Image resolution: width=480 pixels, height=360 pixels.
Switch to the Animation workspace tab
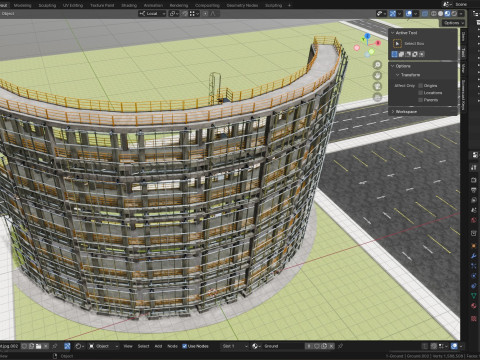coord(153,5)
